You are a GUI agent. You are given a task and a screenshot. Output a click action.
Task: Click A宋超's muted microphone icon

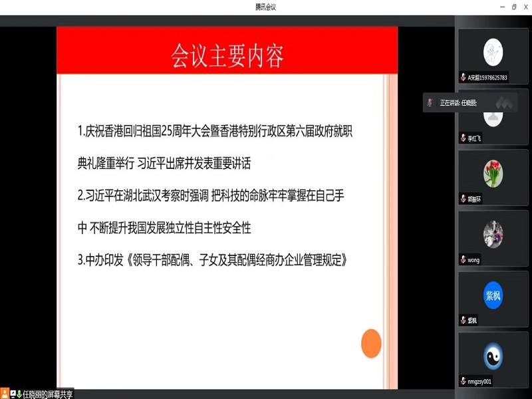[x=463, y=77]
